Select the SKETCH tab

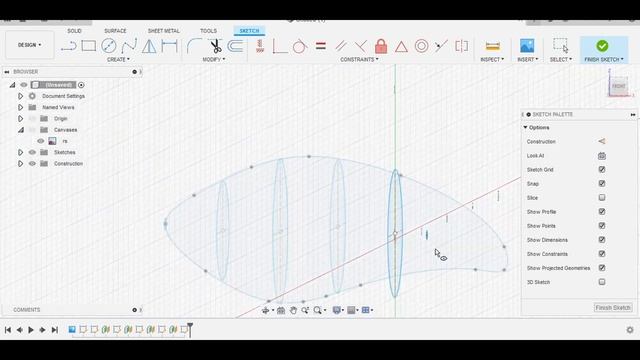[249, 31]
